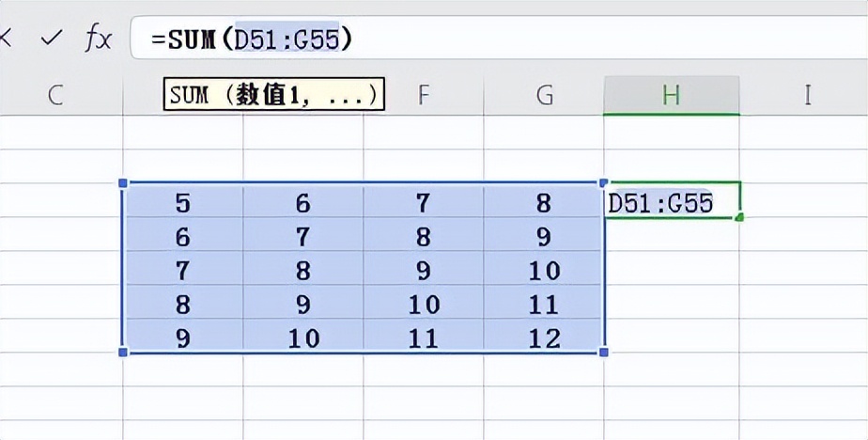Click column G cell showing 10
This screenshot has width=868, height=440.
pyautogui.click(x=544, y=270)
